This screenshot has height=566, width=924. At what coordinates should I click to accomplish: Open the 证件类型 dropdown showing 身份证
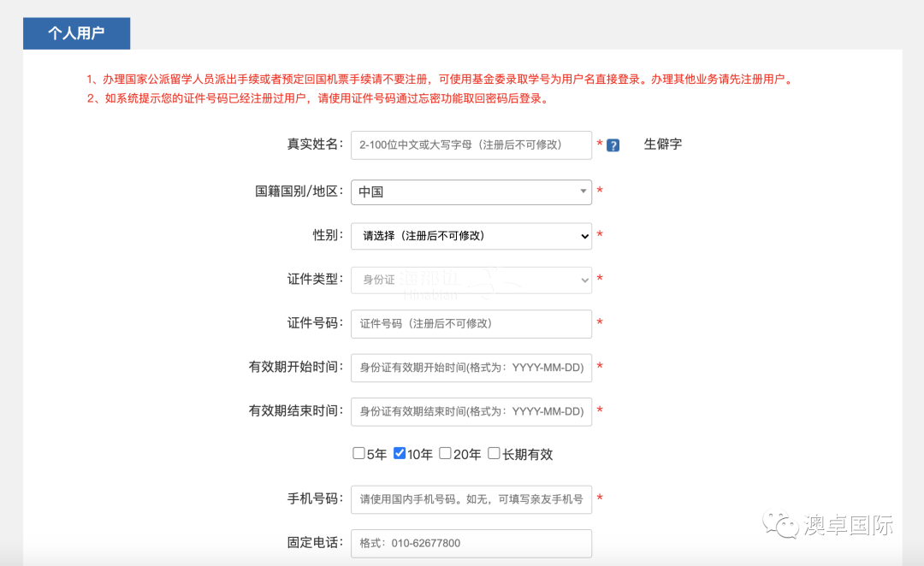(471, 280)
